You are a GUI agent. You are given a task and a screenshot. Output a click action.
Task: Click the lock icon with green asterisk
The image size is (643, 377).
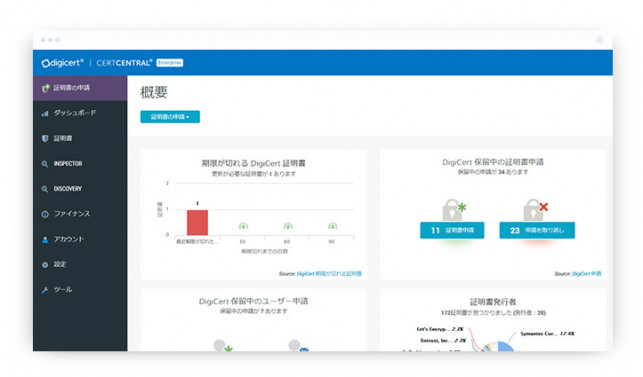[x=454, y=210]
